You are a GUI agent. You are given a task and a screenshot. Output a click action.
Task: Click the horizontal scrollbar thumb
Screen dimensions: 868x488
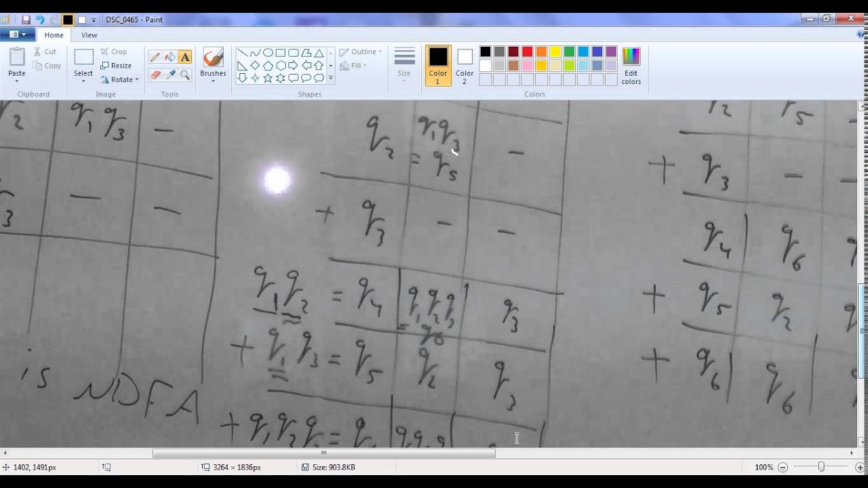323,453
